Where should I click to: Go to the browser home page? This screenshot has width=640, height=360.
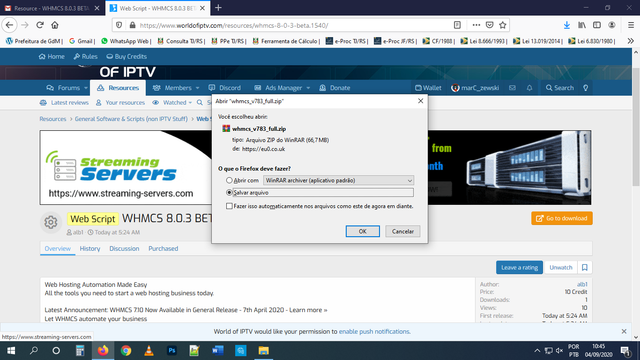coord(55,25)
